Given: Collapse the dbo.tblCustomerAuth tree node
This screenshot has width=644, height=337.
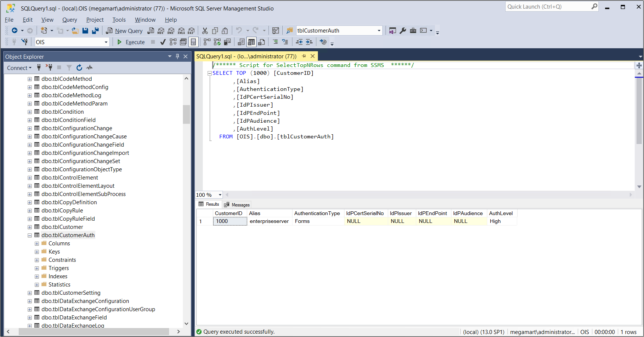Looking at the screenshot, I should click(x=30, y=236).
